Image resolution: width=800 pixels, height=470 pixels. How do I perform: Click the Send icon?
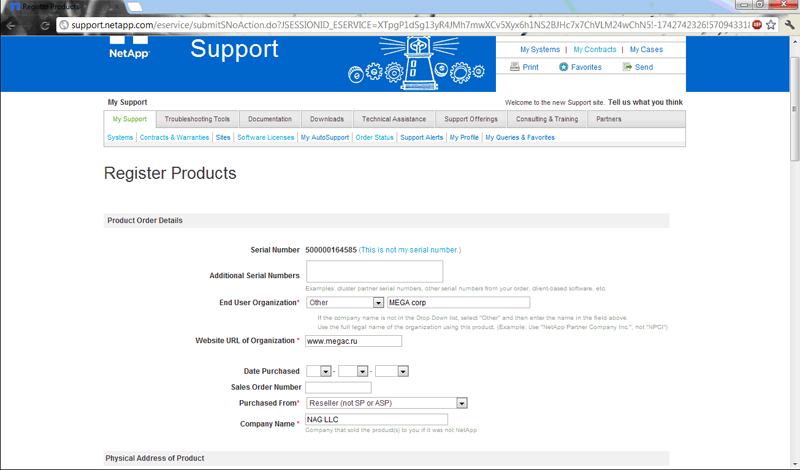[x=627, y=67]
